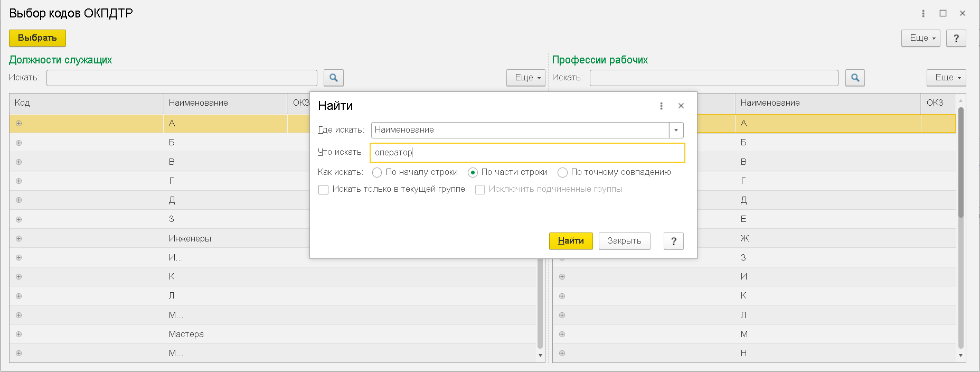Expand the Мастера group plus icon
Viewport: 980px width, 372px height.
pyautogui.click(x=19, y=334)
